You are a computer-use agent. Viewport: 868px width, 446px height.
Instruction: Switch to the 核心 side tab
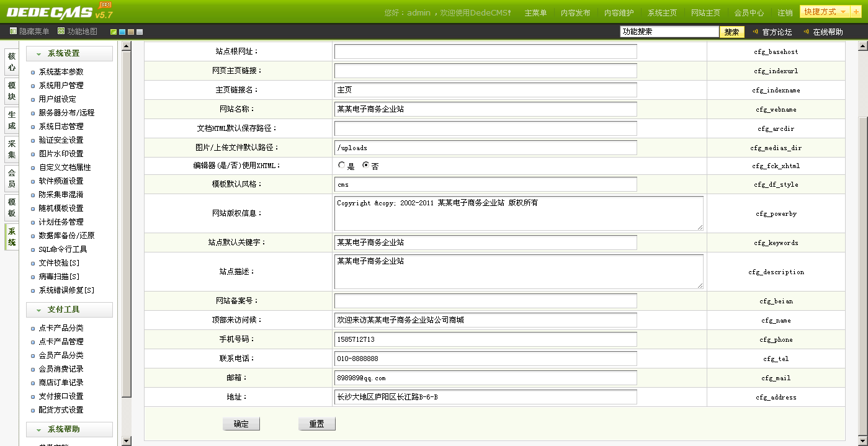(12, 61)
